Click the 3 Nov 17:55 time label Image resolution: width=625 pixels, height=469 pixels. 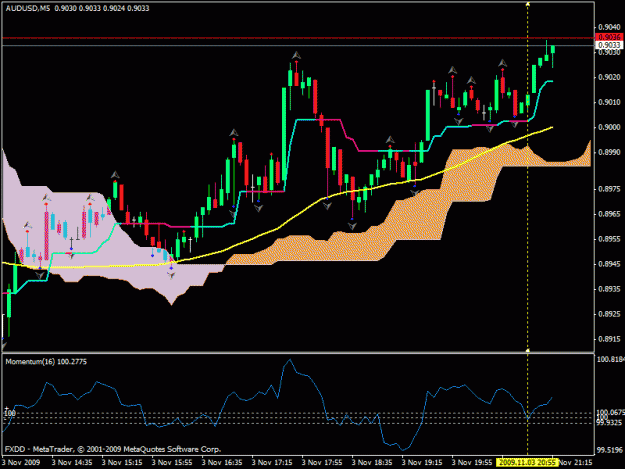[x=322, y=463]
